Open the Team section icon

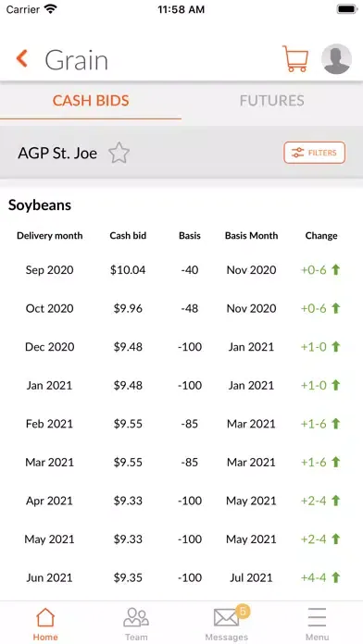[136, 618]
